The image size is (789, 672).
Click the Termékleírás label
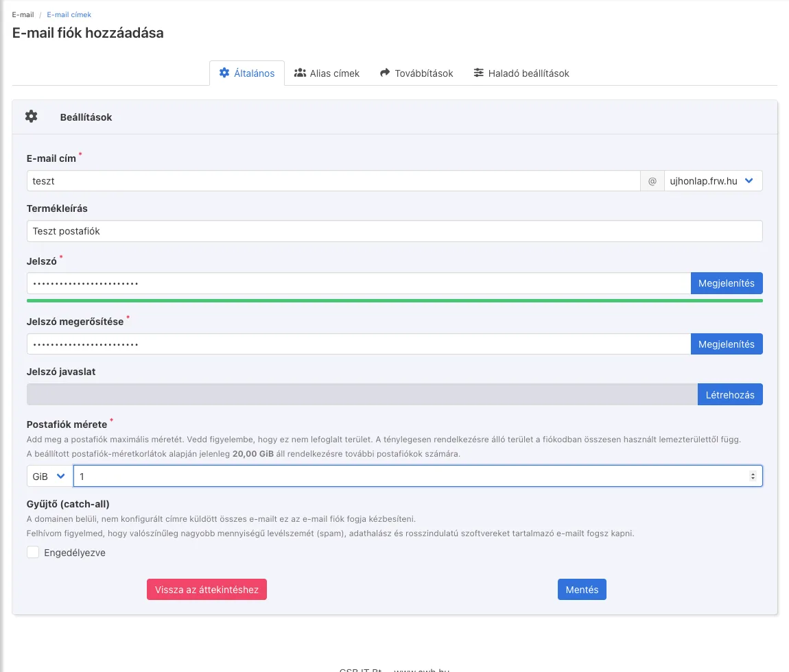(57, 208)
